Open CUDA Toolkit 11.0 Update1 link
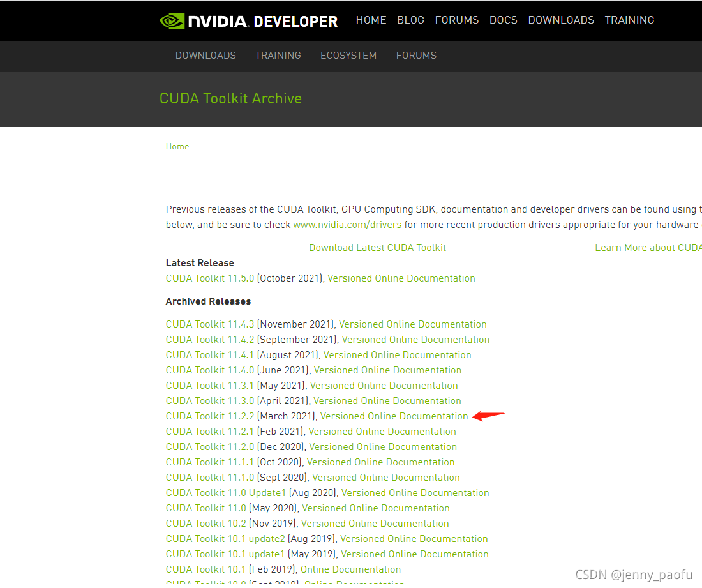Screen dimensions: 702x588 click(x=226, y=493)
